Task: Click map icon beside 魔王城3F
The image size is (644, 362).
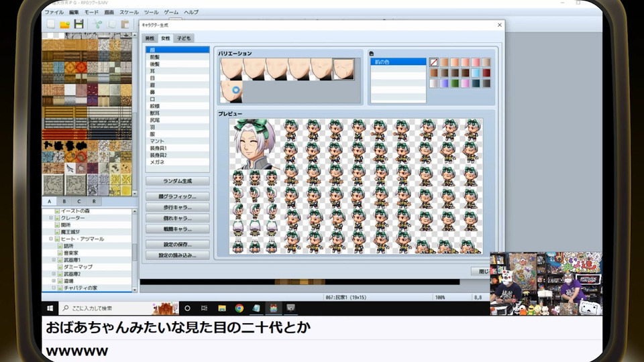Action: point(58,232)
